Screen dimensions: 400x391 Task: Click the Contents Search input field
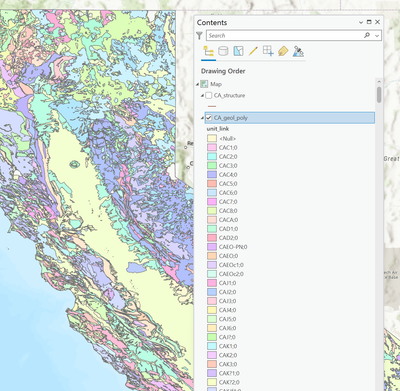285,35
